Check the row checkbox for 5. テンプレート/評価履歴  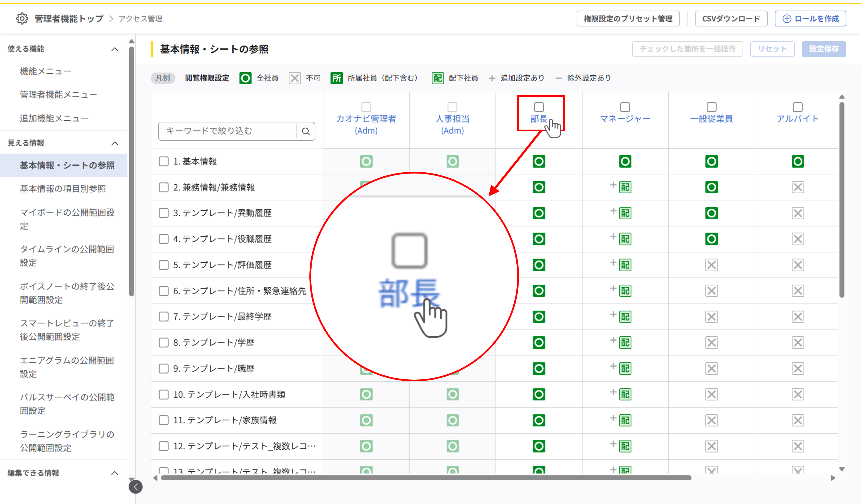tap(164, 265)
